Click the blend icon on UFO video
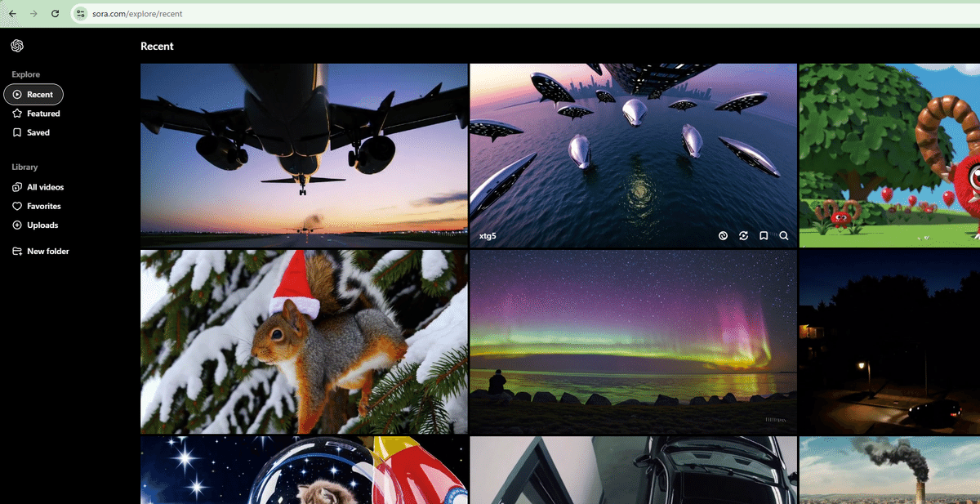980x504 pixels. (x=723, y=236)
